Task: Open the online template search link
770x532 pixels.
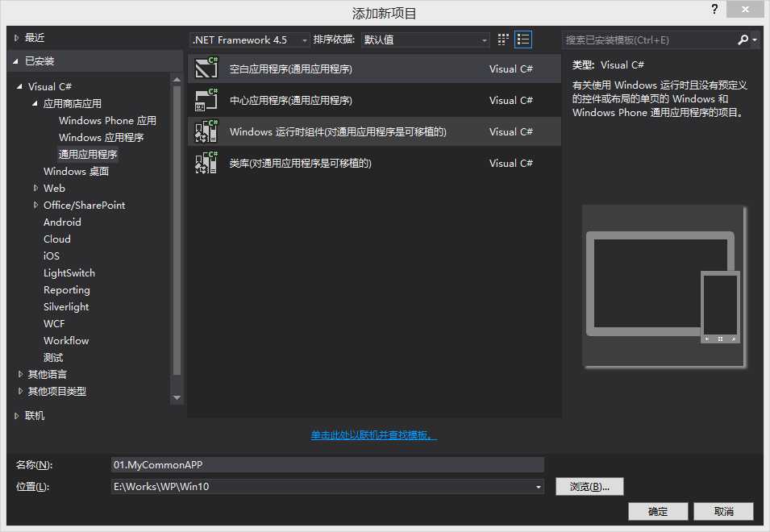Action: pos(373,434)
